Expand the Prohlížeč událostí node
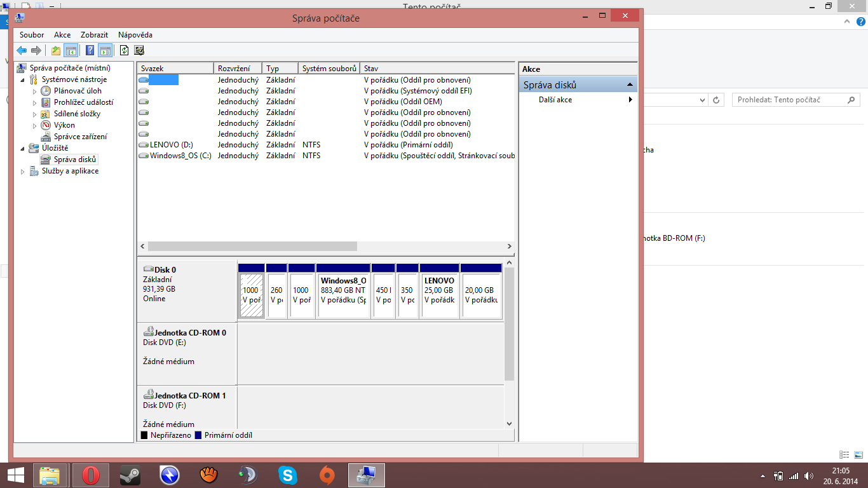This screenshot has height=488, width=868. tap(35, 103)
